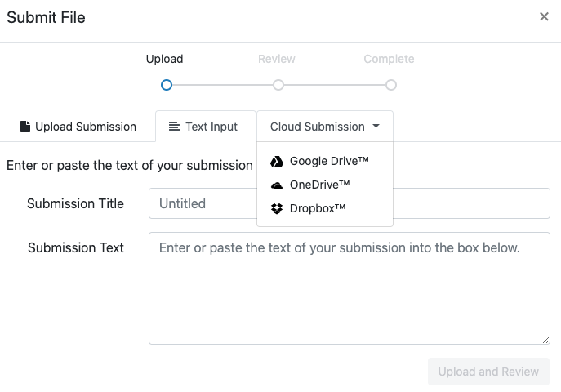Click the Review step circle
The height and width of the screenshot is (392, 561).
278,85
